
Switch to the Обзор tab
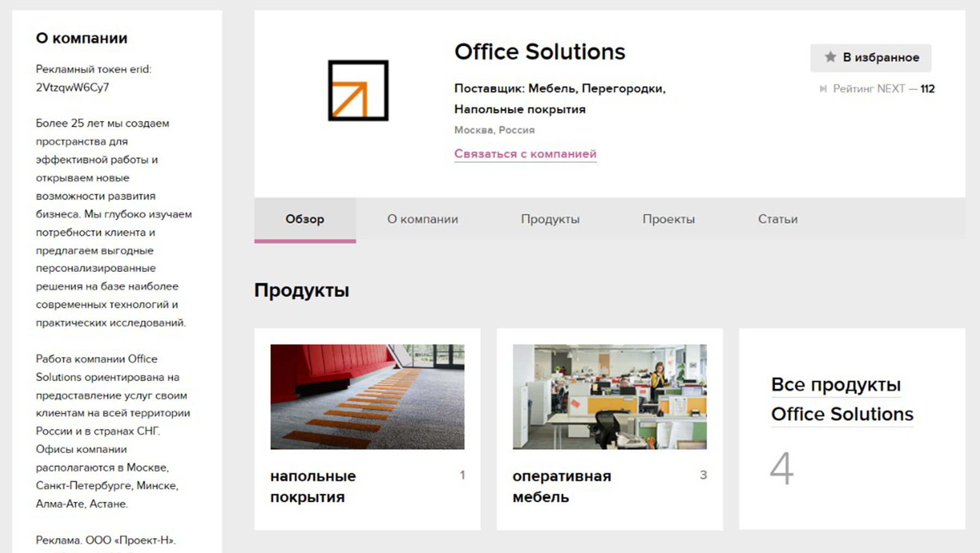[x=305, y=219]
